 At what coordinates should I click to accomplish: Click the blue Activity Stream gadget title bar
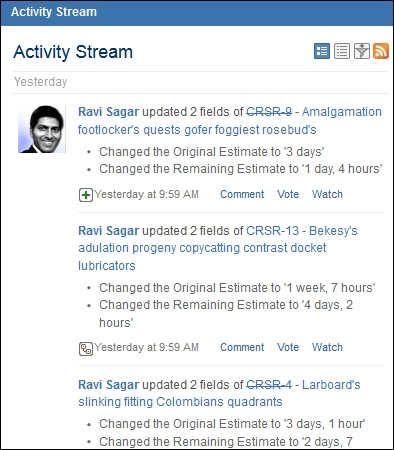[x=197, y=13]
